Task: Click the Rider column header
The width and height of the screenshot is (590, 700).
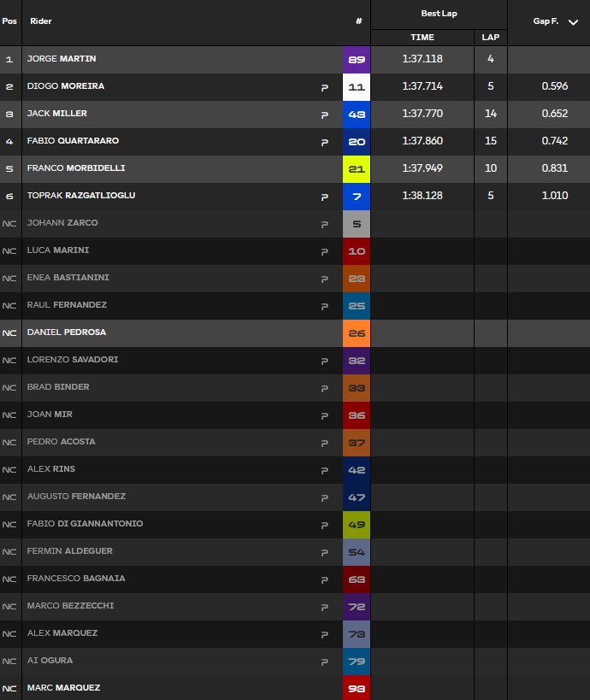Action: point(40,21)
